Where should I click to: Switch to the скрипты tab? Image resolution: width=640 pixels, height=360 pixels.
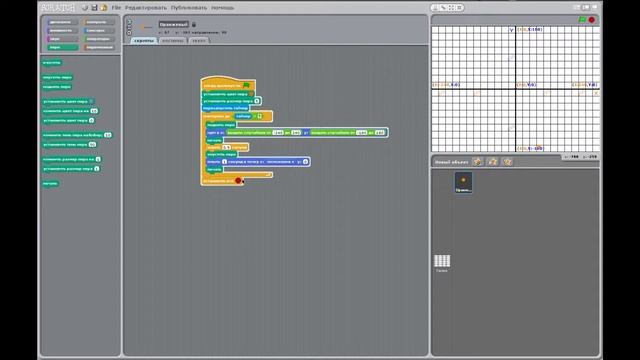(x=144, y=40)
